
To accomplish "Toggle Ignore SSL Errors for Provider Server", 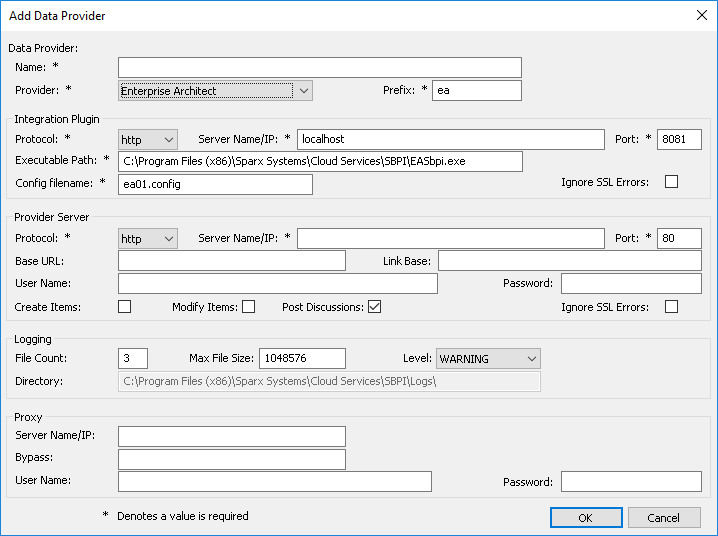I will coord(671,307).
